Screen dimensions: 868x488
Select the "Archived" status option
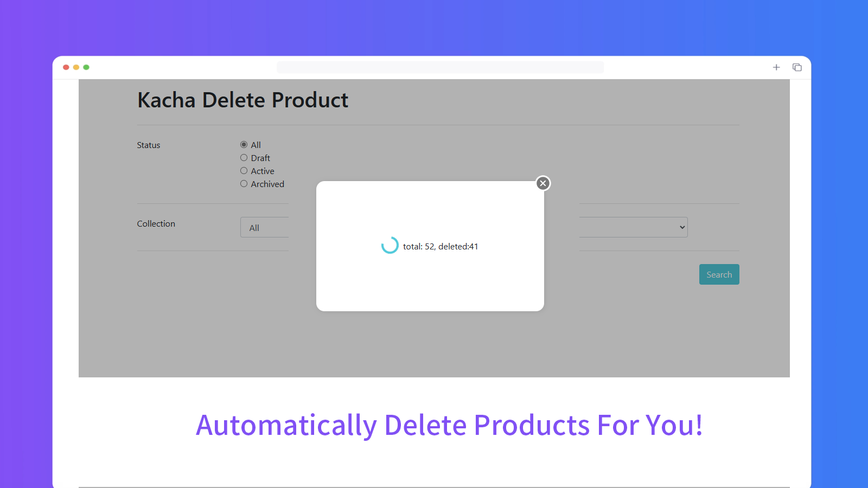point(244,183)
